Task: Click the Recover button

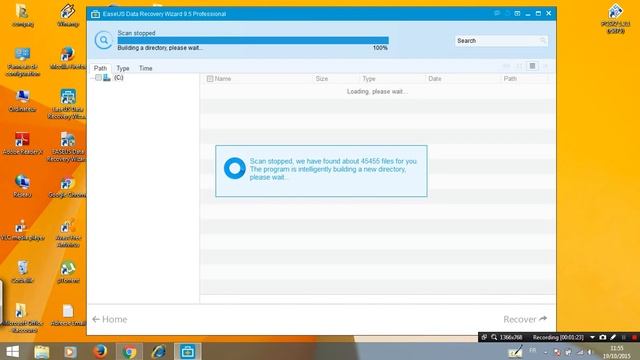Action: 525,319
